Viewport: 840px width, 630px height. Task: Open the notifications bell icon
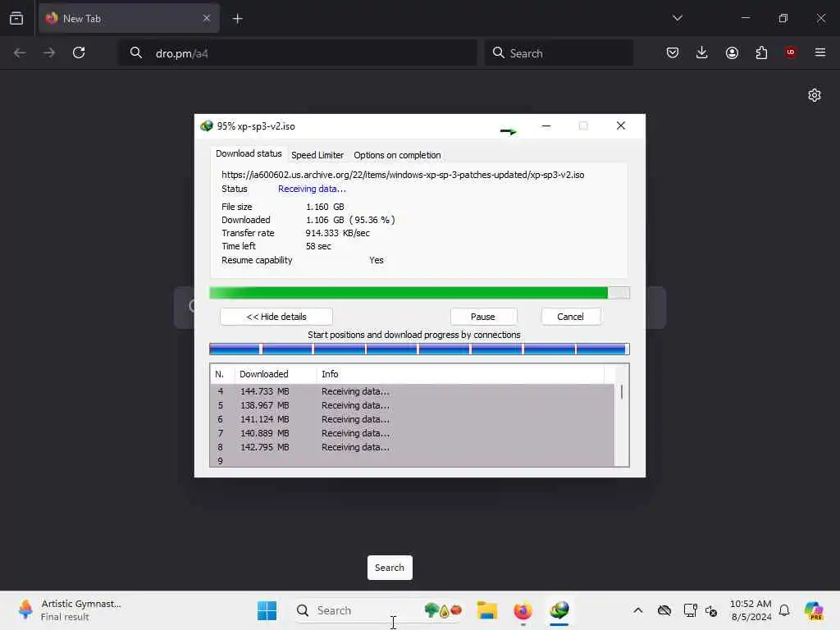[x=784, y=610]
